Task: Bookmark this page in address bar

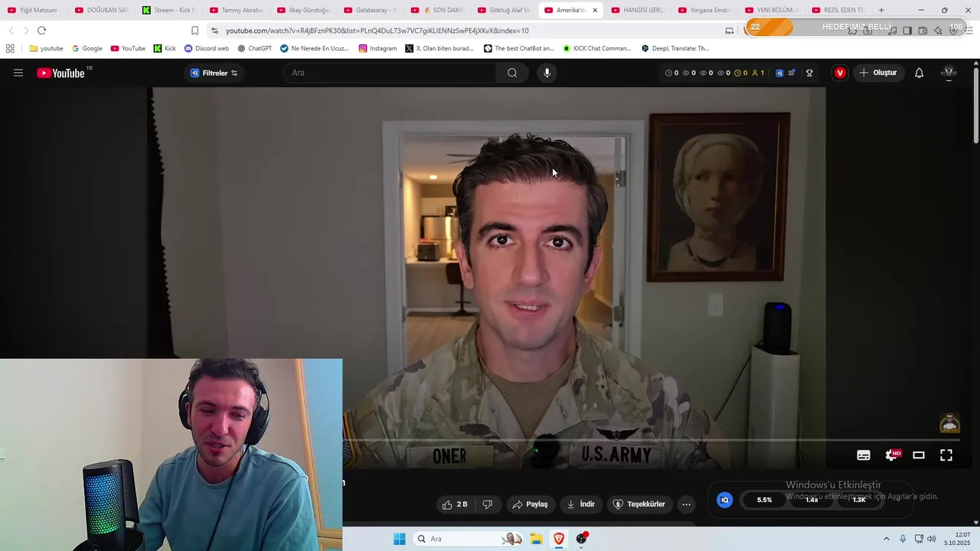Action: tap(194, 31)
